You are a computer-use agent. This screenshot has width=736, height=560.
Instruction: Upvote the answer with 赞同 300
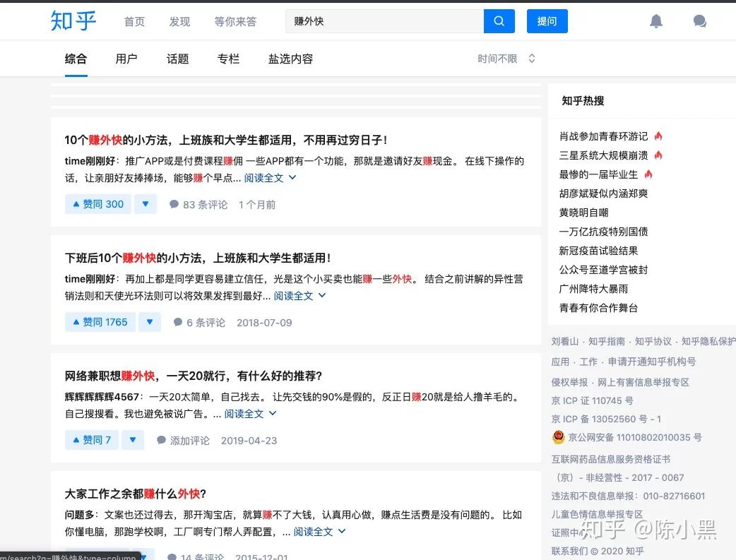(97, 205)
